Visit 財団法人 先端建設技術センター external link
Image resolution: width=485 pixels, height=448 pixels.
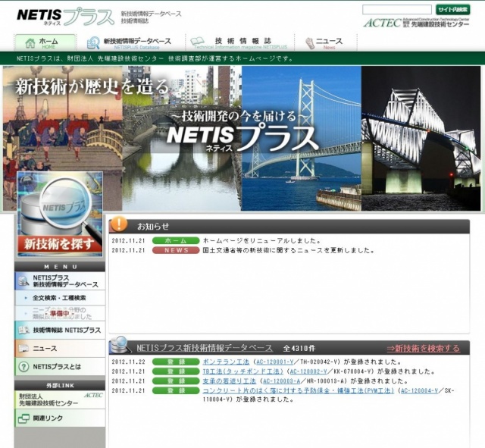[x=60, y=399]
